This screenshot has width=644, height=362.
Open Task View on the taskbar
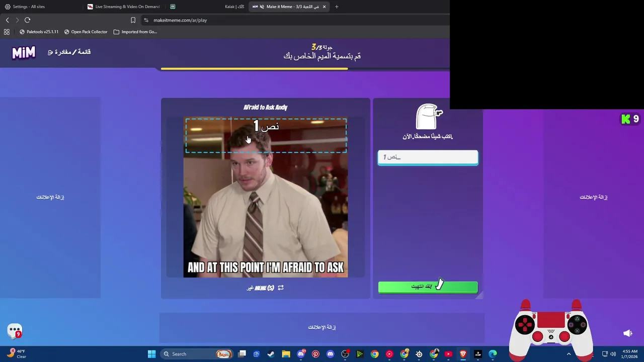point(242,354)
